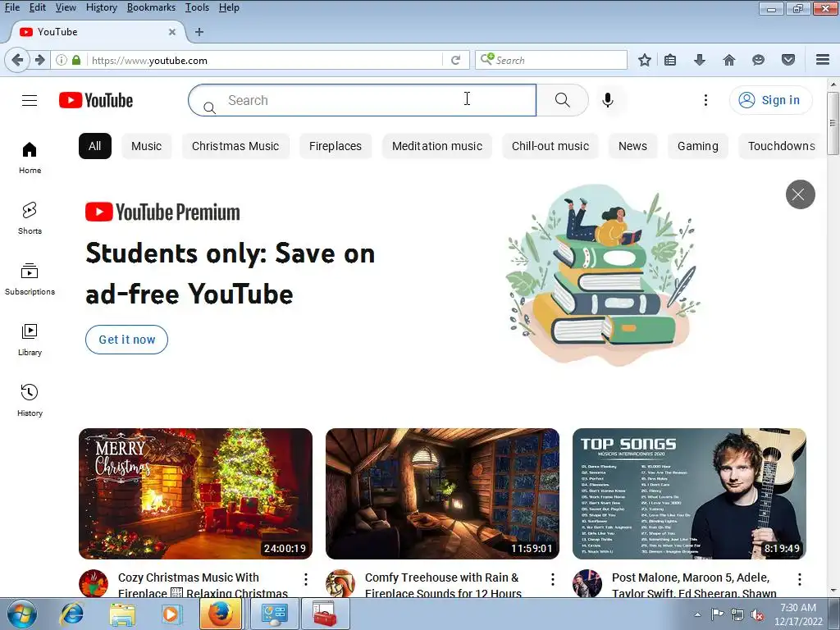Select the Christmas Music filter chip
This screenshot has height=630, width=840.
235,146
